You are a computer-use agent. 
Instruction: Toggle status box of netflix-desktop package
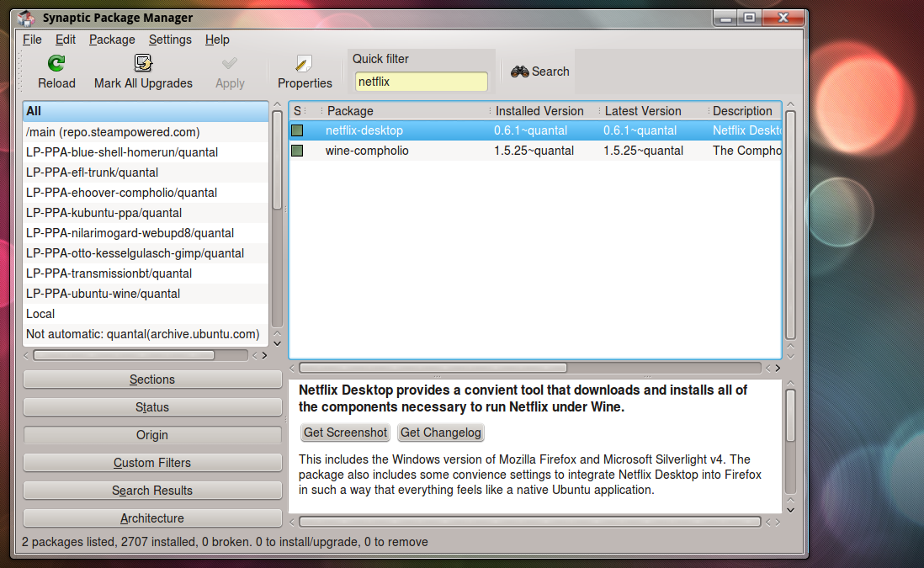point(297,130)
